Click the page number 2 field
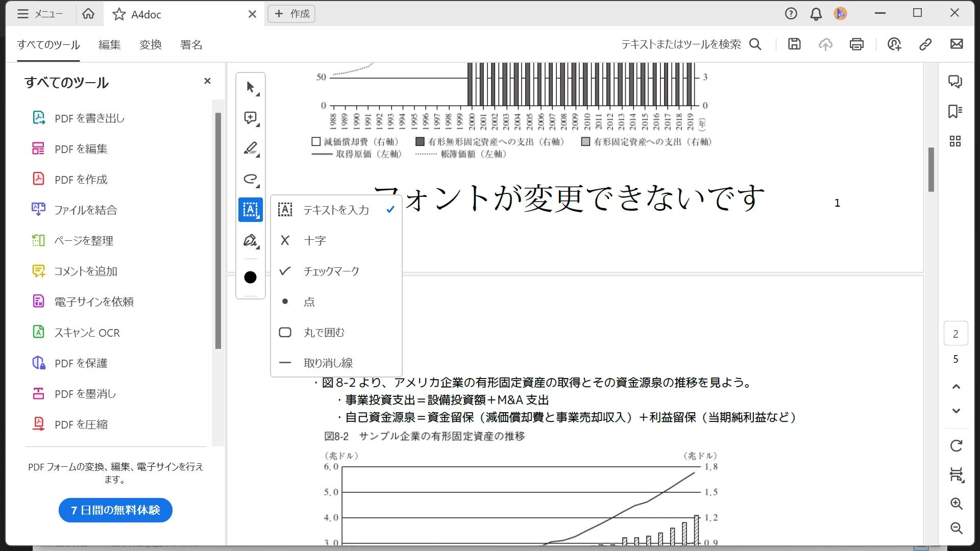The height and width of the screenshot is (551, 980). 955,334
